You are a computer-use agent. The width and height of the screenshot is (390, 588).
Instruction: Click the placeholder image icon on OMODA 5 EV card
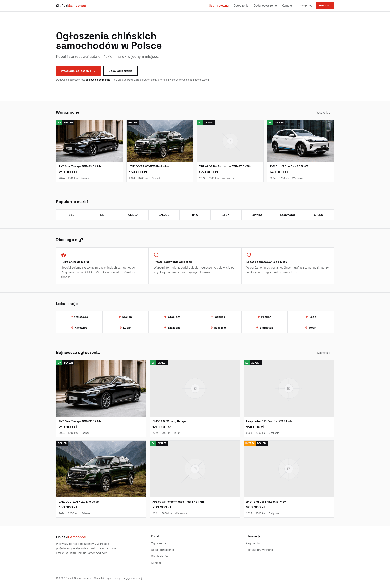click(x=195, y=388)
